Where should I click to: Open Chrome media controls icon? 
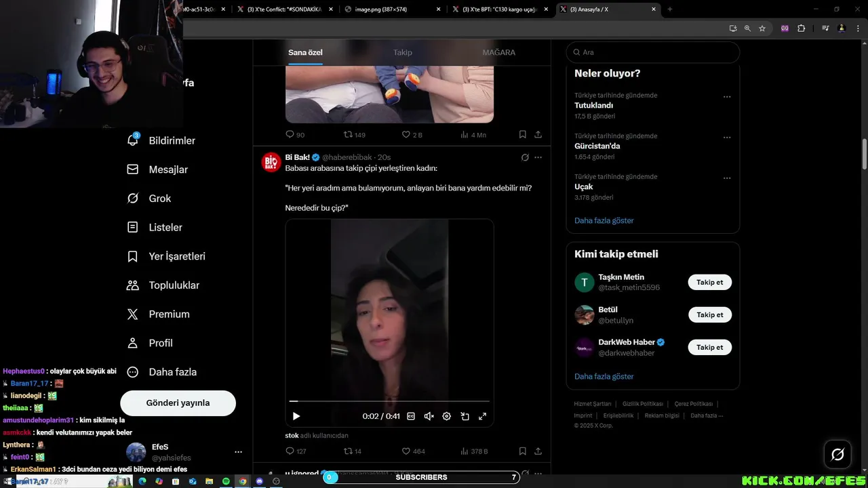tap(825, 28)
